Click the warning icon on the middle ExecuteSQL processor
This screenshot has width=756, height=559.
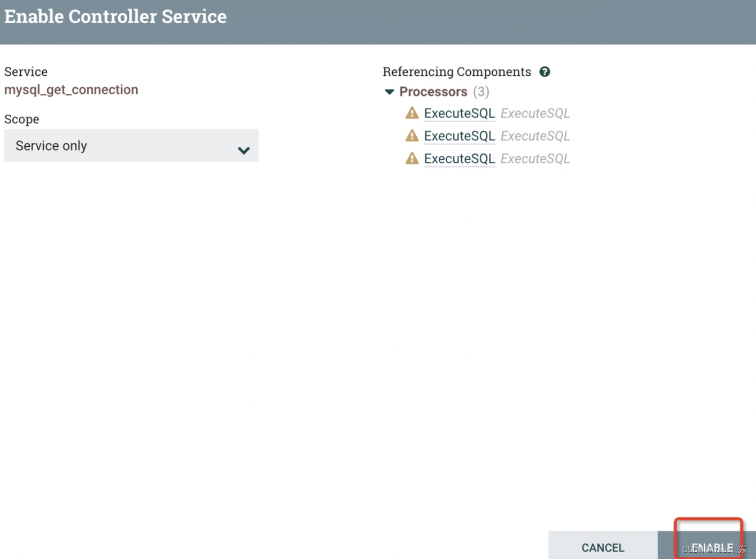(x=412, y=136)
